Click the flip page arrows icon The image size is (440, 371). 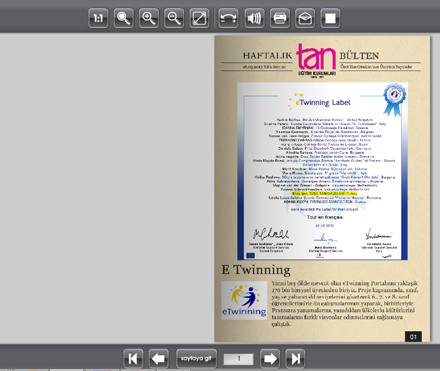[228, 18]
